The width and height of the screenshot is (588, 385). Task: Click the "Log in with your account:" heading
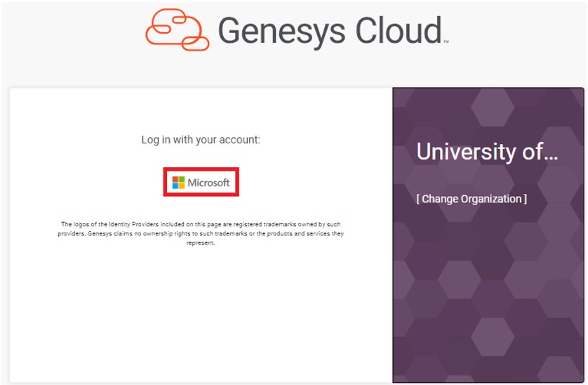click(x=201, y=140)
